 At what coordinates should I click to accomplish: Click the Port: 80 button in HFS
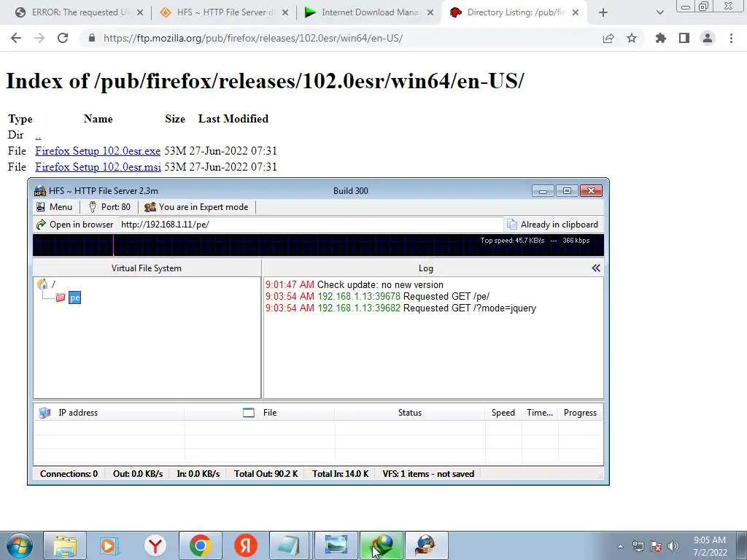109,207
